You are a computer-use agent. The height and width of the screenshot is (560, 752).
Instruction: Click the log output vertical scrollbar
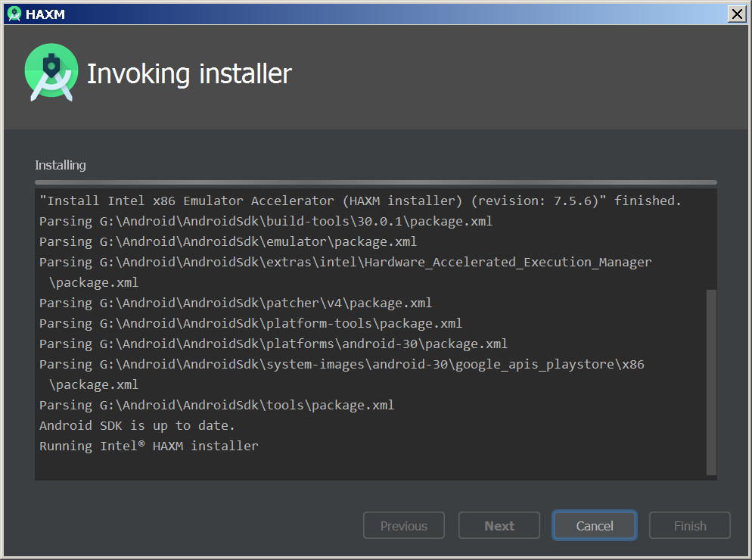tap(711, 382)
